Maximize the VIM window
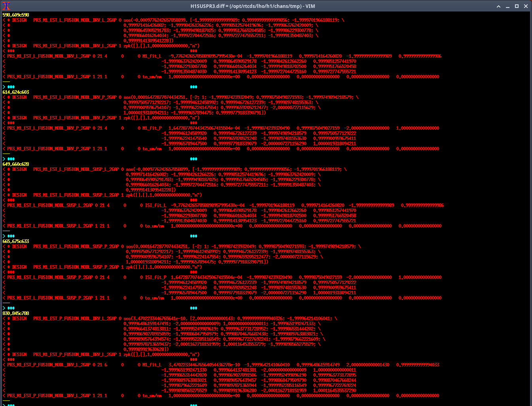The image size is (532, 406). (517, 6)
